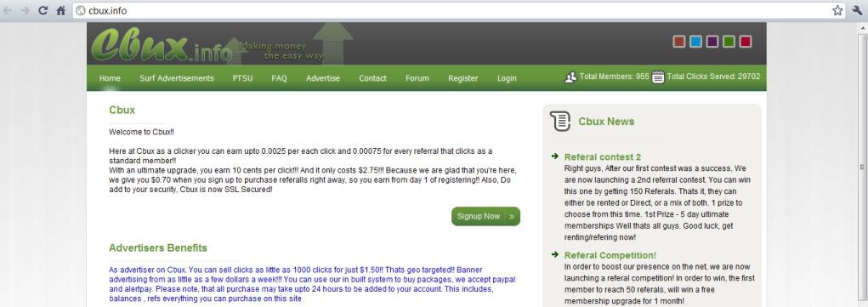Open the Forum link
The image size is (868, 307).
[417, 78]
